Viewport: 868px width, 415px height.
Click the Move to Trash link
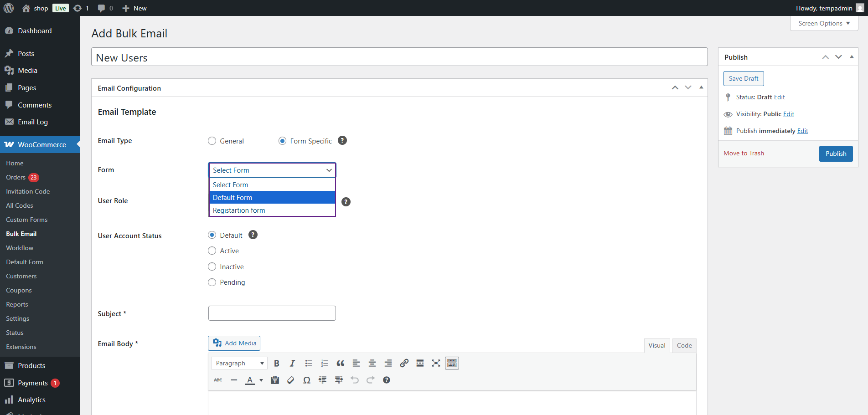coord(744,154)
